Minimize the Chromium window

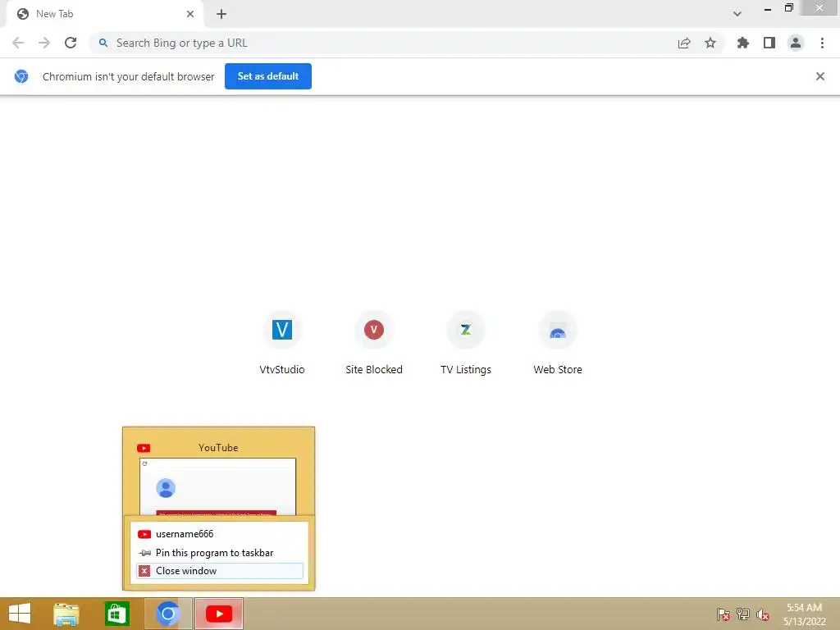coord(768,9)
